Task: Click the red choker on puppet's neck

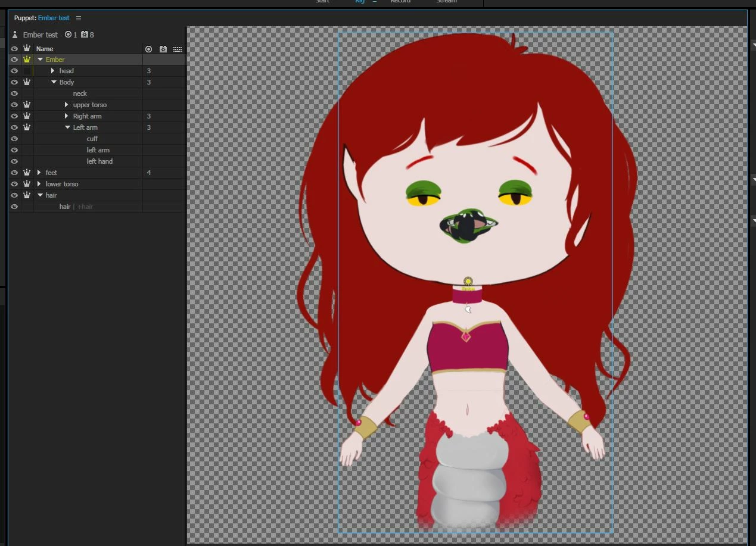Action: click(x=468, y=295)
